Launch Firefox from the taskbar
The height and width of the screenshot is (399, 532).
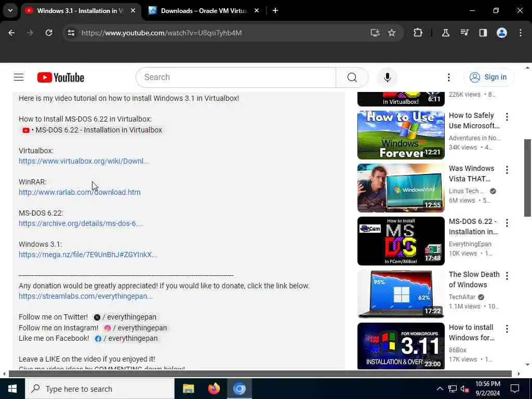214,389
